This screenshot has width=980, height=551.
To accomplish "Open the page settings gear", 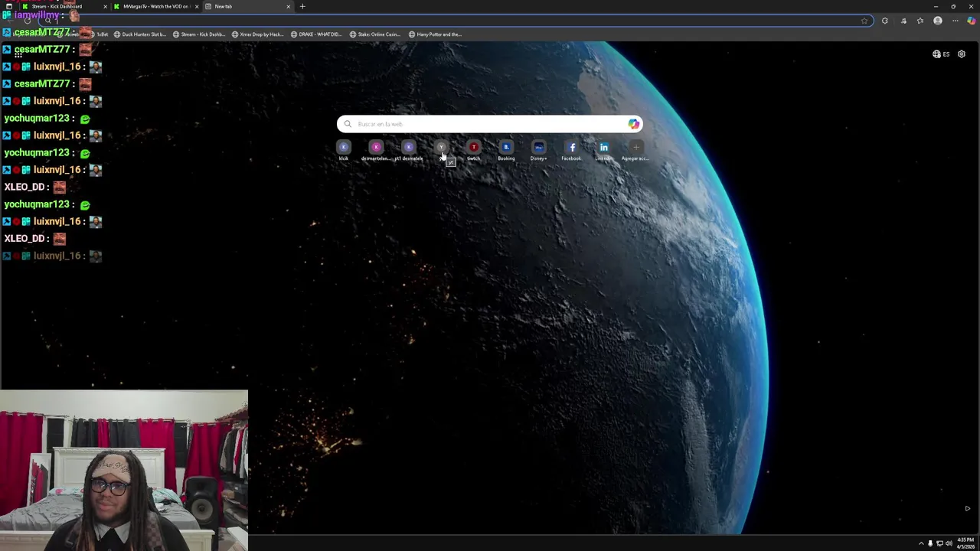I will click(x=962, y=54).
